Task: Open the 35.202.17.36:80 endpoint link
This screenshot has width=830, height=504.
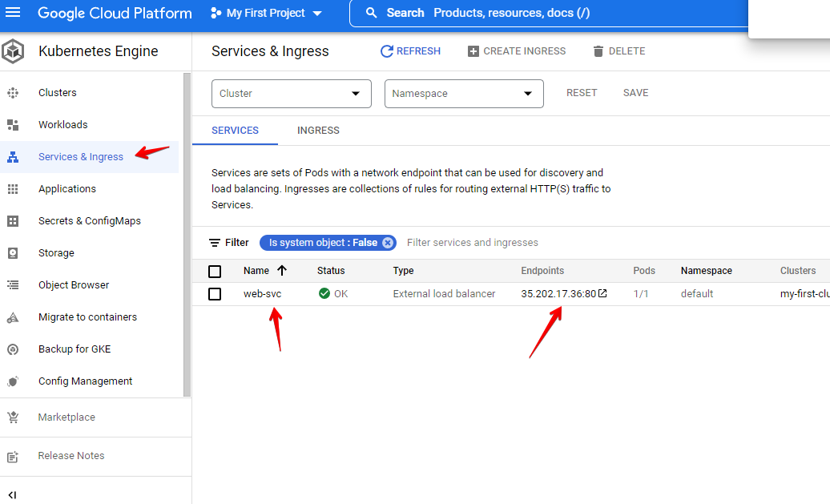Action: 558,294
